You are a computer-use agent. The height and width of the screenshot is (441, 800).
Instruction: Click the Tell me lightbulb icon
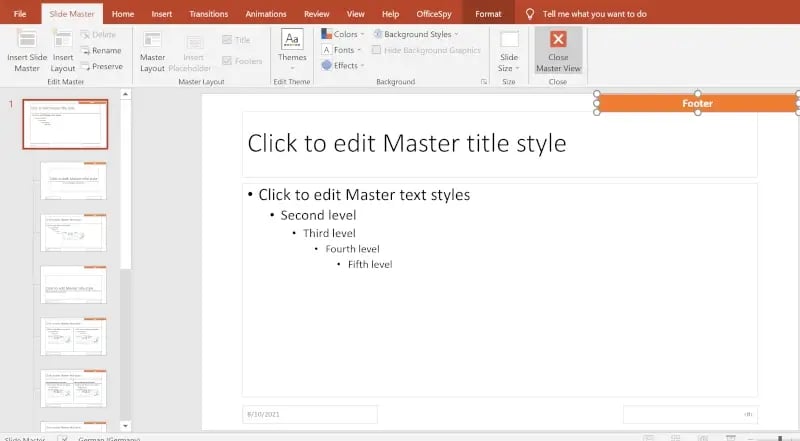coord(530,14)
